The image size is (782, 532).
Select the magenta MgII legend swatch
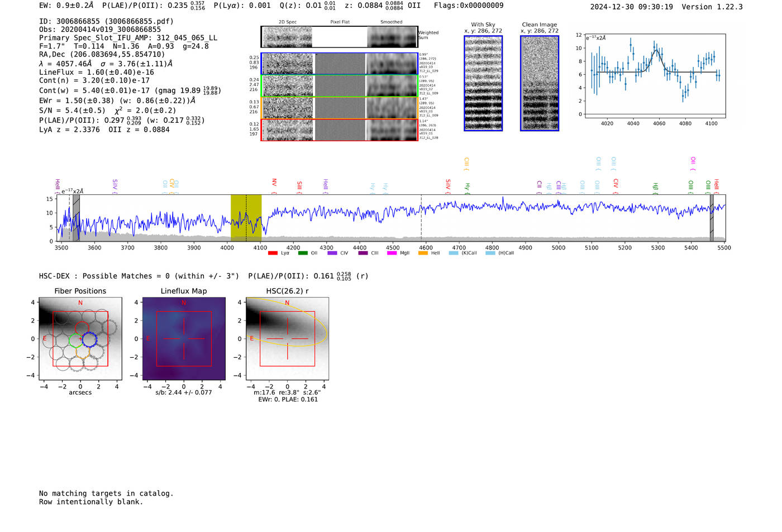pyautogui.click(x=392, y=253)
